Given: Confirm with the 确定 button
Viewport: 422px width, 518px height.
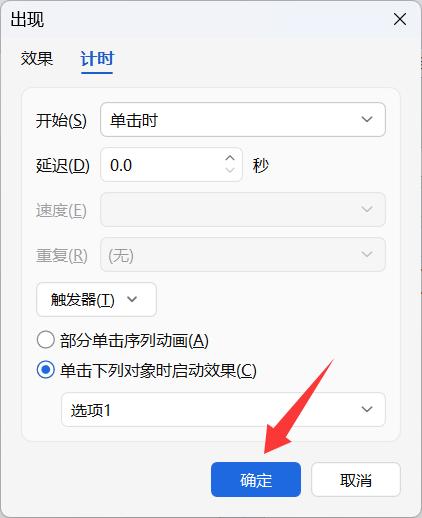Looking at the screenshot, I should point(256,480).
